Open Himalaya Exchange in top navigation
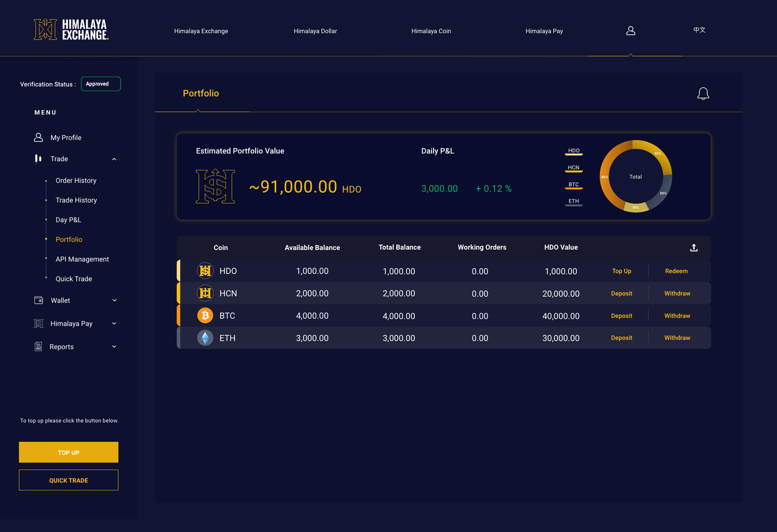Viewport: 777px width, 532px height. pyautogui.click(x=201, y=31)
